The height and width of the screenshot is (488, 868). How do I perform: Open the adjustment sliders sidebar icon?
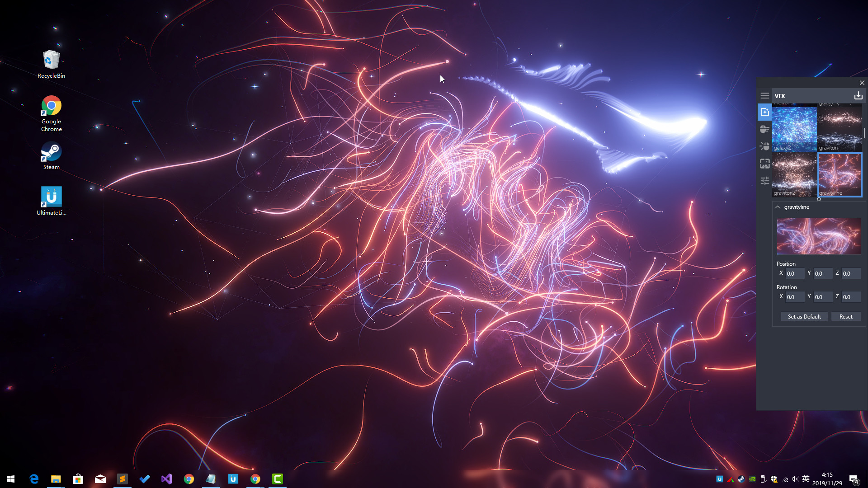click(x=764, y=181)
